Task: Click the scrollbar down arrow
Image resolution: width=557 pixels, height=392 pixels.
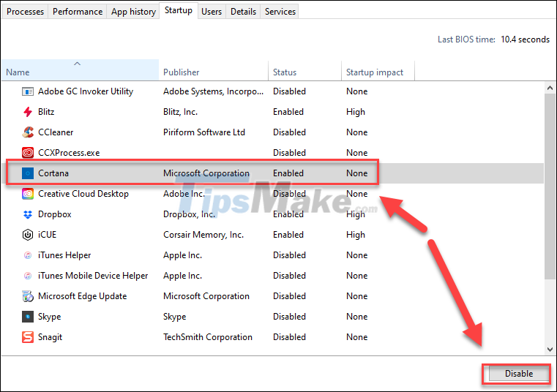Action: (550, 350)
